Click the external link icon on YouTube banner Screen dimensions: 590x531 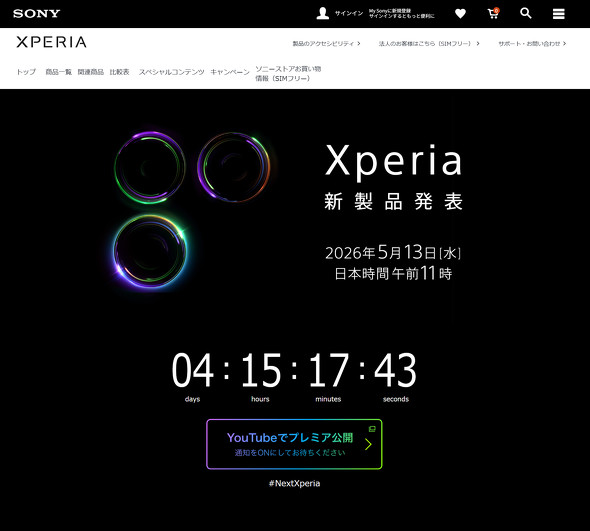(x=372, y=429)
